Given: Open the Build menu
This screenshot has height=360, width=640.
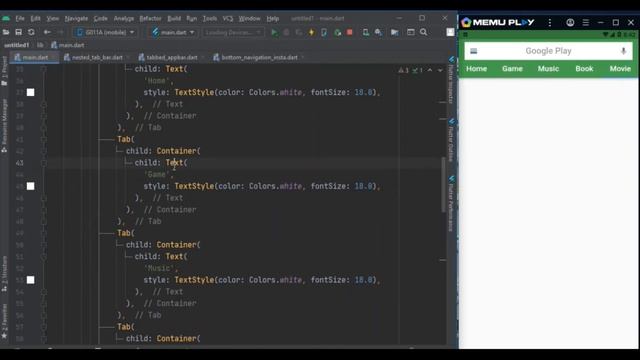Looking at the screenshot, I should click(x=174, y=18).
